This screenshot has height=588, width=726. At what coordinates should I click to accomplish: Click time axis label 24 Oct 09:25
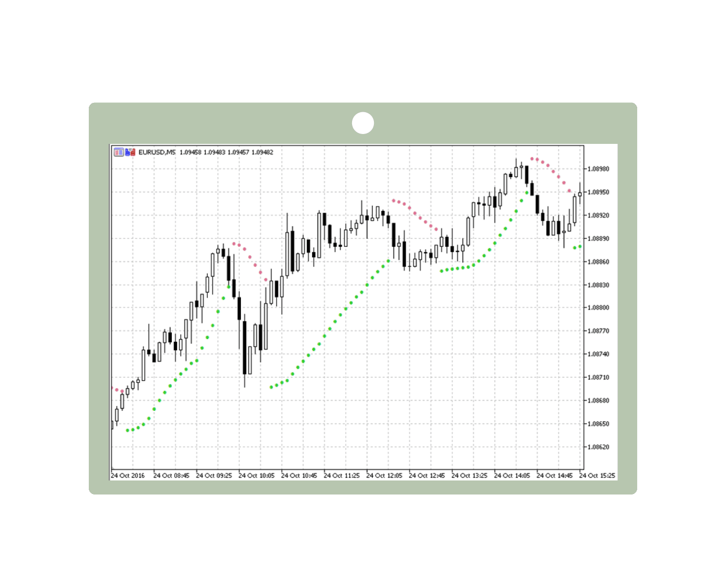tap(214, 475)
